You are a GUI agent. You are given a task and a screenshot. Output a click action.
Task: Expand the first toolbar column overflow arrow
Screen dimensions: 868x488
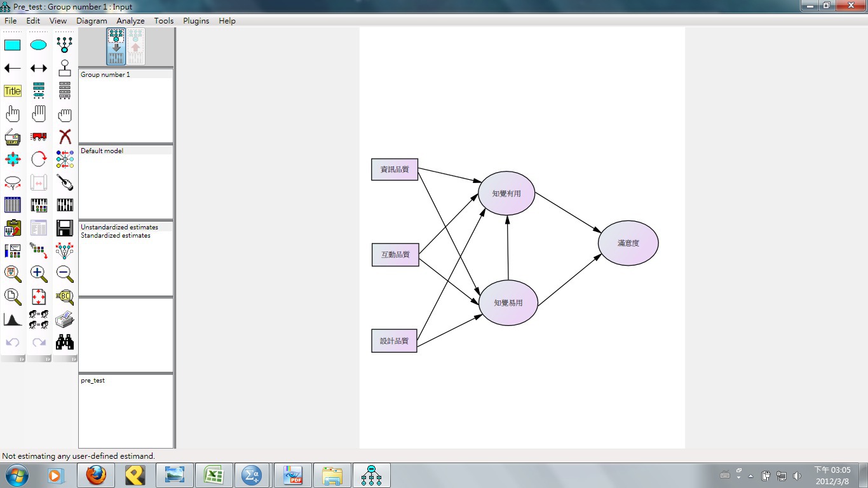(x=22, y=359)
